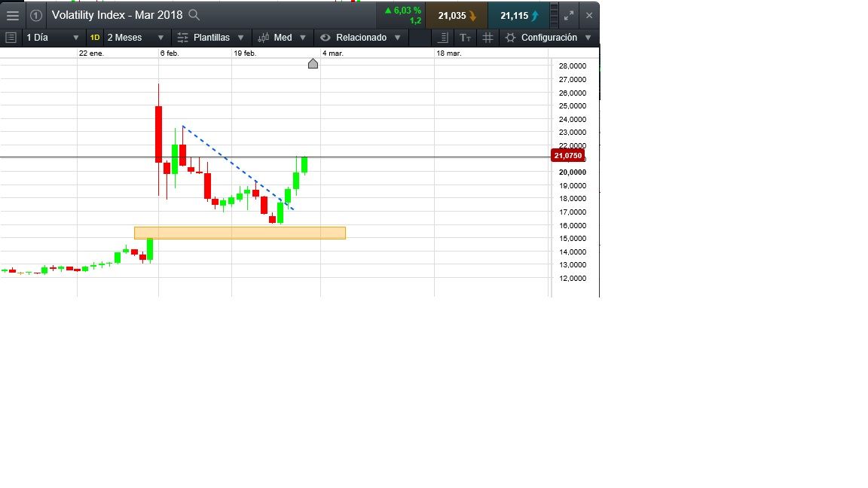This screenshot has width=868, height=488.
Task: Click the gray marker on the time axis
Action: point(313,64)
